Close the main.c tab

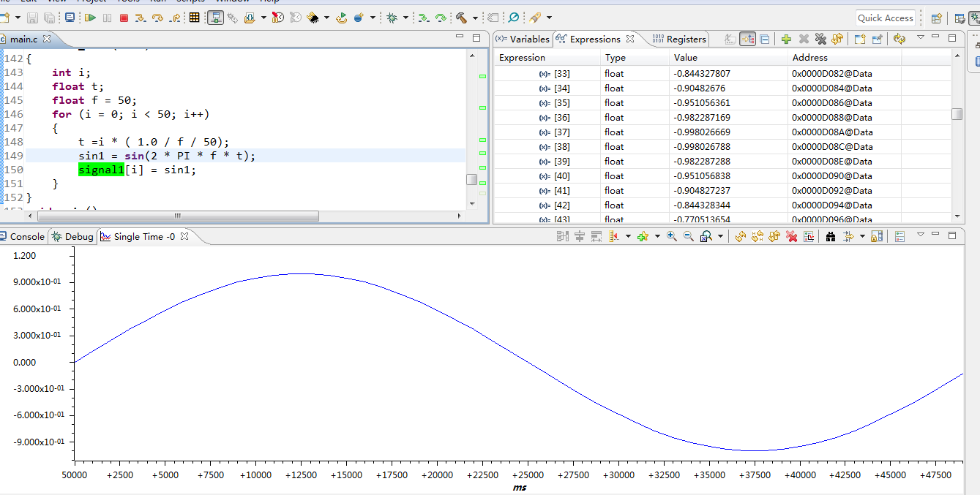click(47, 39)
